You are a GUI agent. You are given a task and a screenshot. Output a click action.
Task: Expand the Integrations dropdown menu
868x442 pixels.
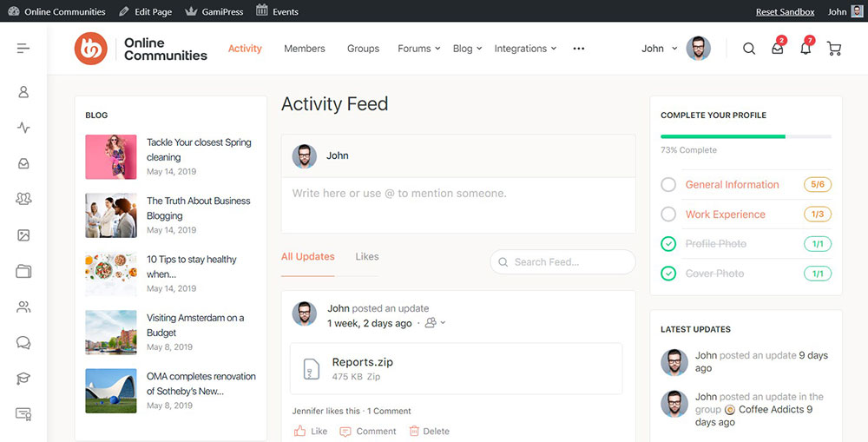(525, 49)
